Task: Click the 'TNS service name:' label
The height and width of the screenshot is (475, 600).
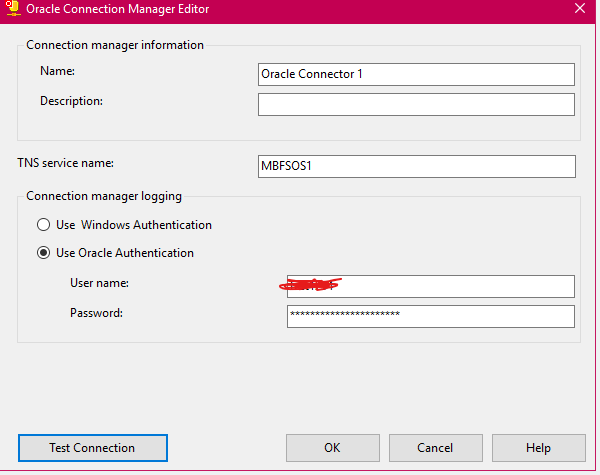Action: (x=65, y=163)
